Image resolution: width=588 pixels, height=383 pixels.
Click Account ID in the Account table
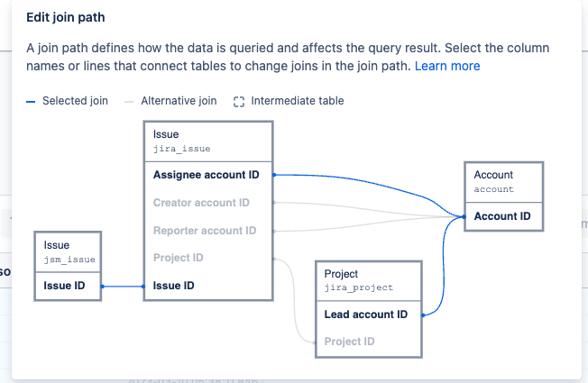(502, 216)
